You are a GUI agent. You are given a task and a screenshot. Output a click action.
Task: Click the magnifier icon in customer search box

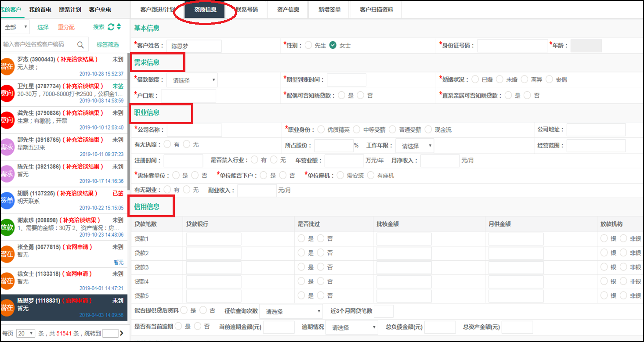pos(80,45)
